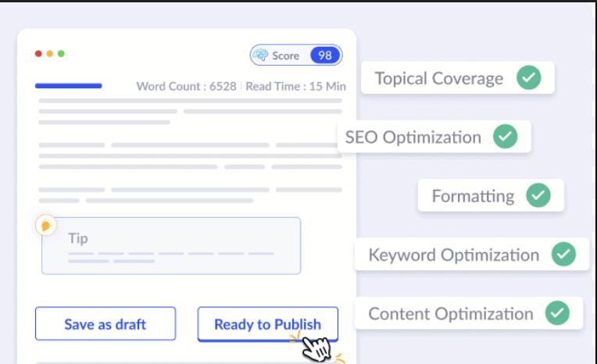Image resolution: width=597 pixels, height=364 pixels.
Task: Click the Word Count text
Action: tap(186, 86)
